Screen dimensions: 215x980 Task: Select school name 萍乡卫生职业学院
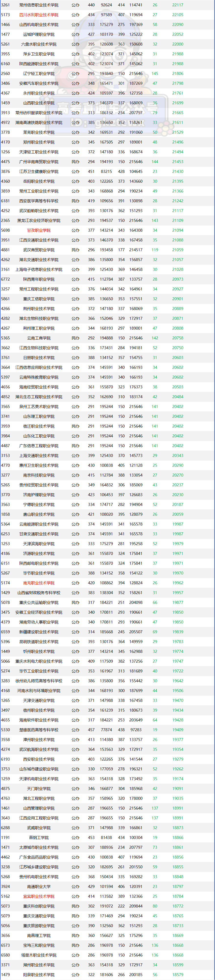coord(39,54)
